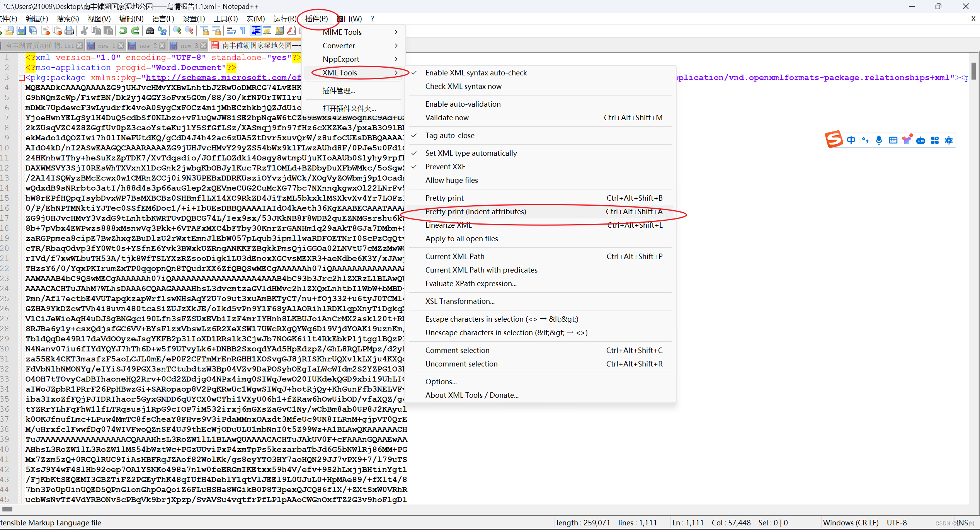The height and width of the screenshot is (530, 980).
Task: Toggle Enable XML syntax auto-check option
Action: click(476, 73)
